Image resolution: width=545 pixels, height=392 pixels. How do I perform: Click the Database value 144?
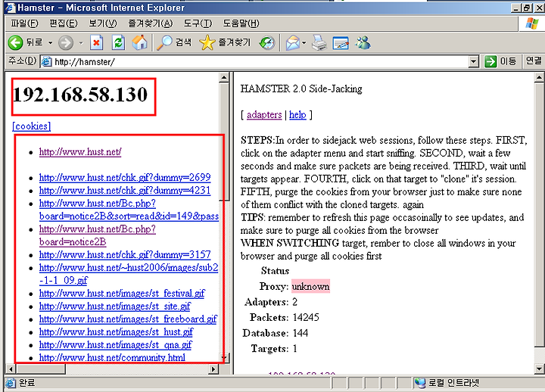[x=301, y=333]
